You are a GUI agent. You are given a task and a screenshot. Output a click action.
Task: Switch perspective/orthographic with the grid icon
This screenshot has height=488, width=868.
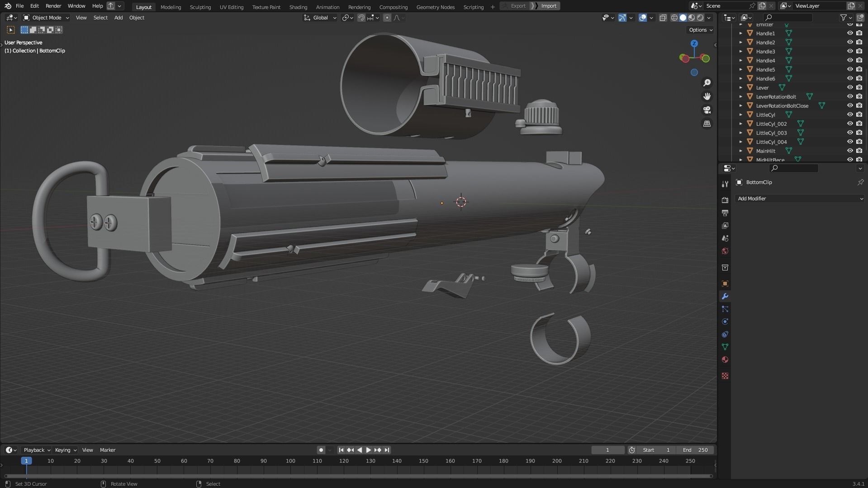pos(707,123)
